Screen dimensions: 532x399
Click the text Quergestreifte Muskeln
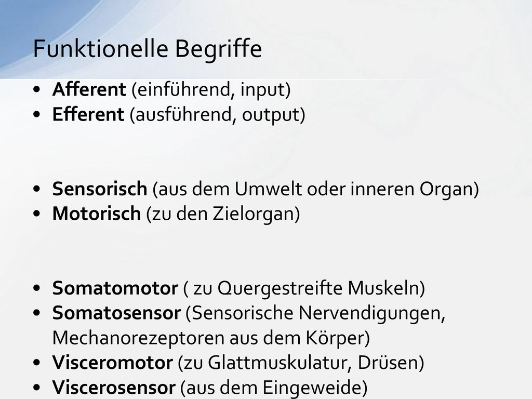pyautogui.click(x=318, y=289)
